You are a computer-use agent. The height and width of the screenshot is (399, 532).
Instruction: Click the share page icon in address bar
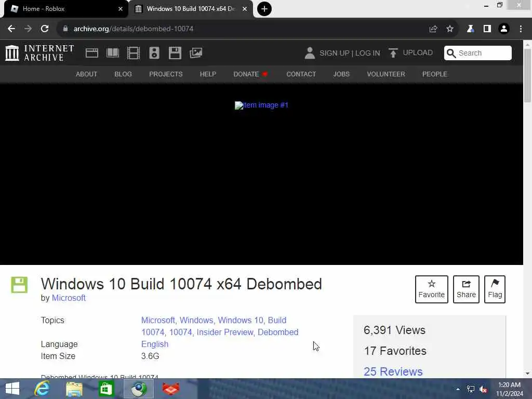[x=433, y=29]
